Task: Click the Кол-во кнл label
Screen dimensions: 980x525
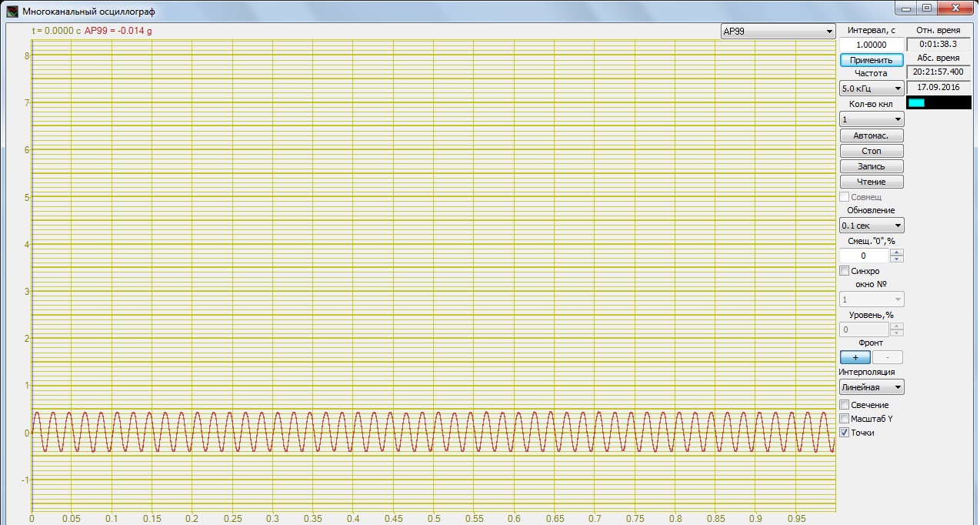Action: (x=871, y=104)
